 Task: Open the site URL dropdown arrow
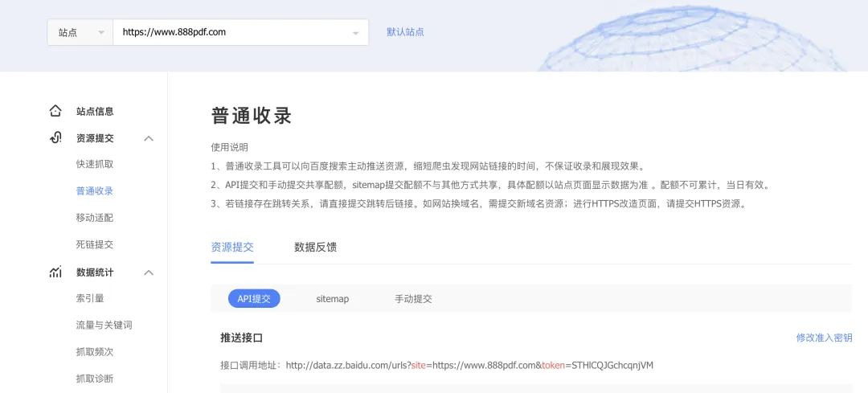click(x=355, y=33)
